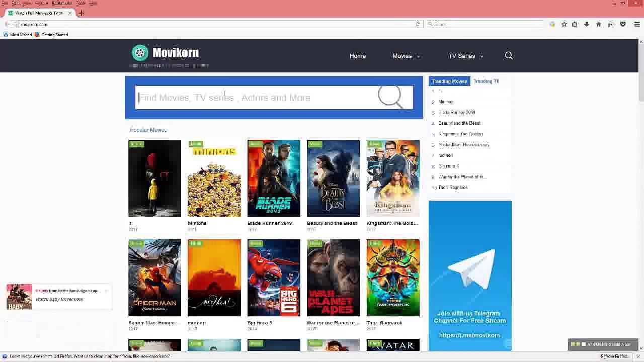Dismiss the Firefox notification bar

(637, 356)
